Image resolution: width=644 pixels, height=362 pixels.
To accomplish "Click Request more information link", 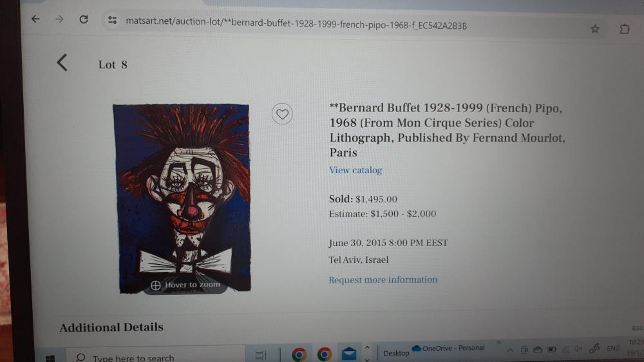I will 383,280.
